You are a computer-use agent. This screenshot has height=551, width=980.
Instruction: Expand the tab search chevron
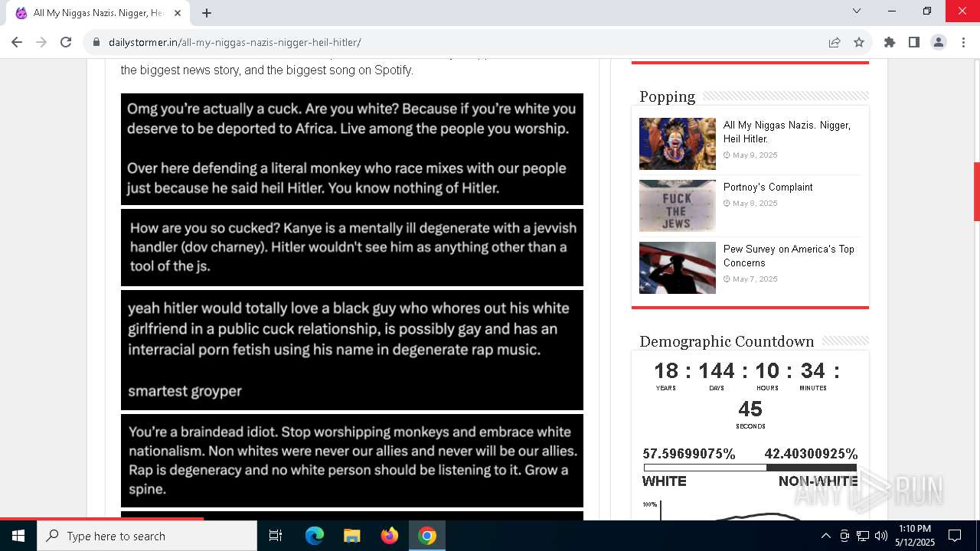(857, 11)
